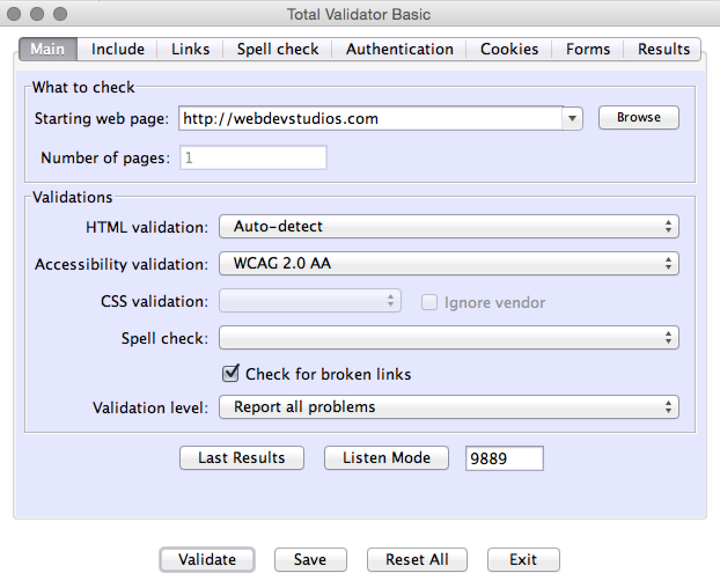Open the Authentication tab

(399, 49)
